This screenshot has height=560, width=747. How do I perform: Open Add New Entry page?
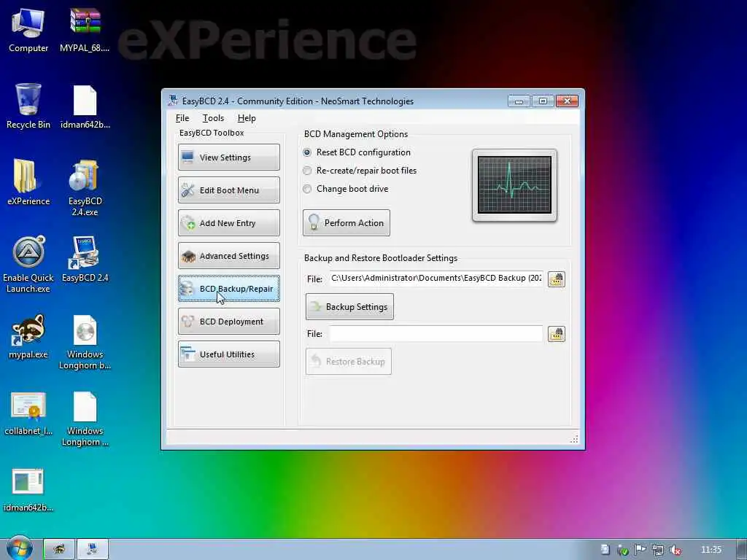228,223
